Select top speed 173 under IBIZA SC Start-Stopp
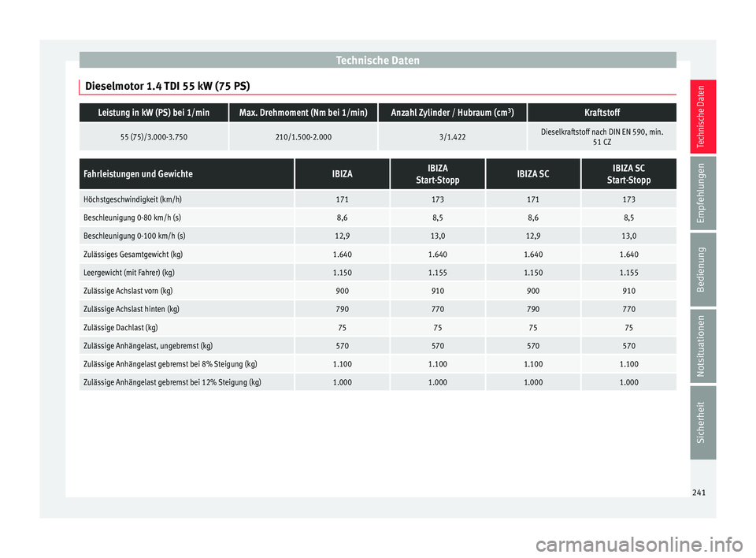The height and width of the screenshot is (558, 756). pyautogui.click(x=628, y=199)
